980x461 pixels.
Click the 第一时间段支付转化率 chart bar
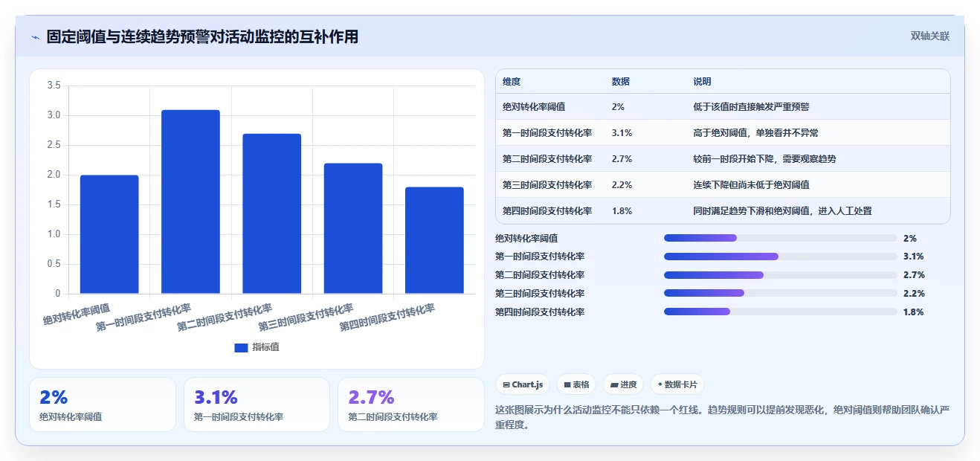[x=190, y=202]
